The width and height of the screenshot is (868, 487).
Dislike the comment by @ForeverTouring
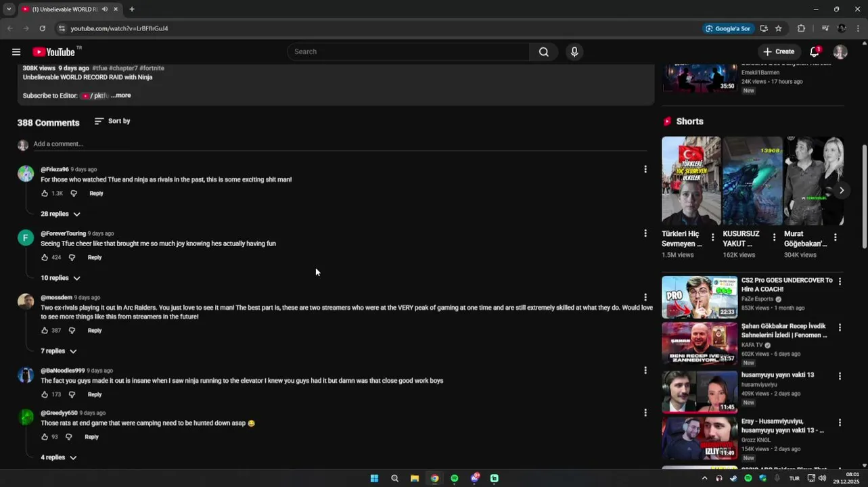tap(72, 258)
